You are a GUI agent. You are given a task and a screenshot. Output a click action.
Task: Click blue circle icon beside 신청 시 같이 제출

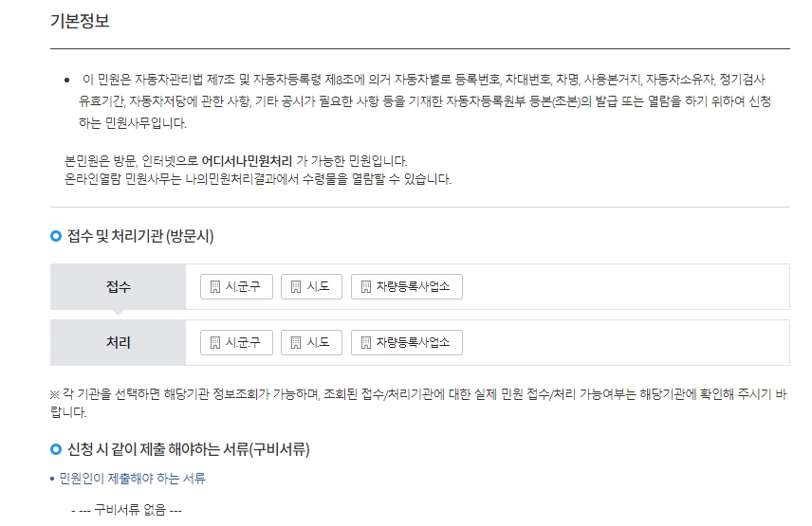(x=56, y=448)
